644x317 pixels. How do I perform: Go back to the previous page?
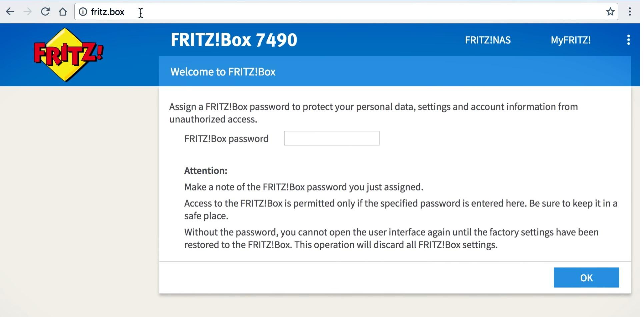click(x=10, y=12)
